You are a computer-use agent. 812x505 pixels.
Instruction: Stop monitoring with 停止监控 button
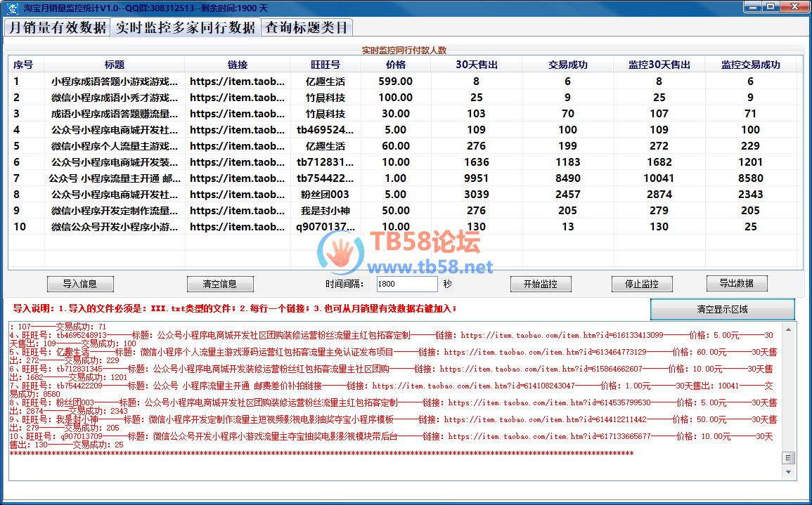pyautogui.click(x=642, y=284)
